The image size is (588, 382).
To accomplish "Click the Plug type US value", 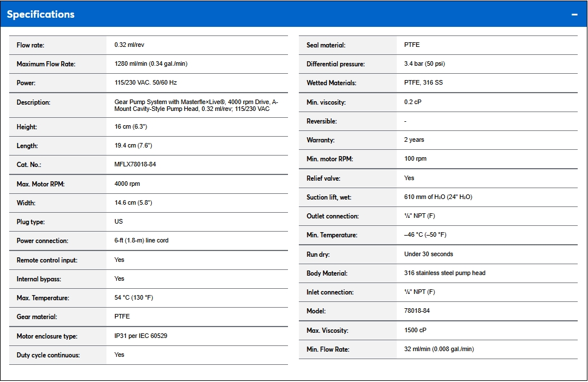I will coord(119,222).
